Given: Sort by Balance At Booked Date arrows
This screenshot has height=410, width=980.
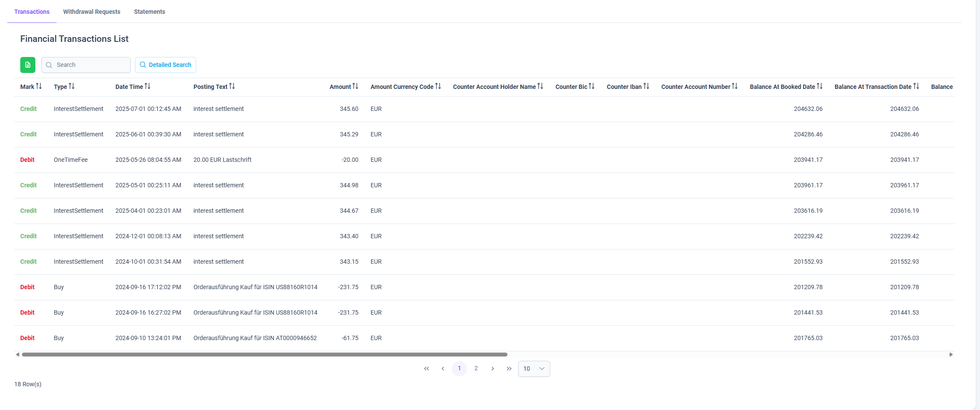Looking at the screenshot, I should [x=820, y=86].
